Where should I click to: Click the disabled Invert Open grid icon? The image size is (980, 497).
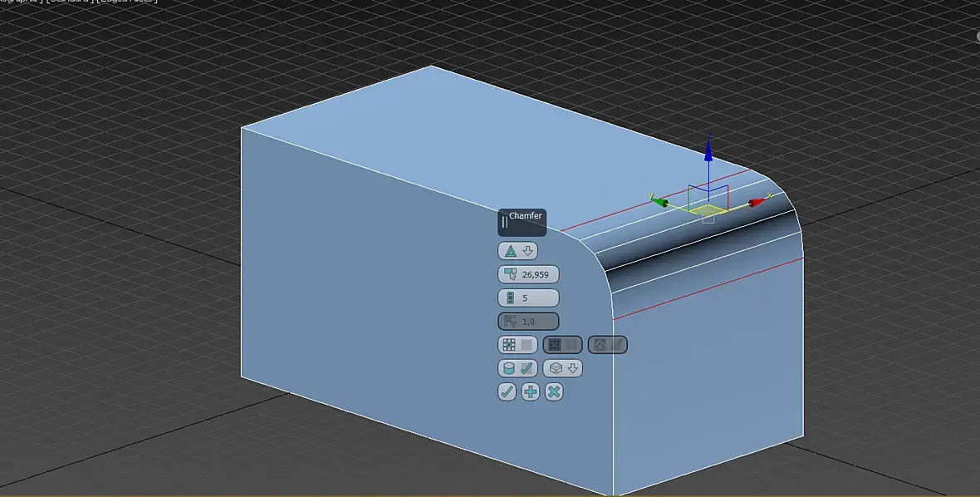[555, 344]
